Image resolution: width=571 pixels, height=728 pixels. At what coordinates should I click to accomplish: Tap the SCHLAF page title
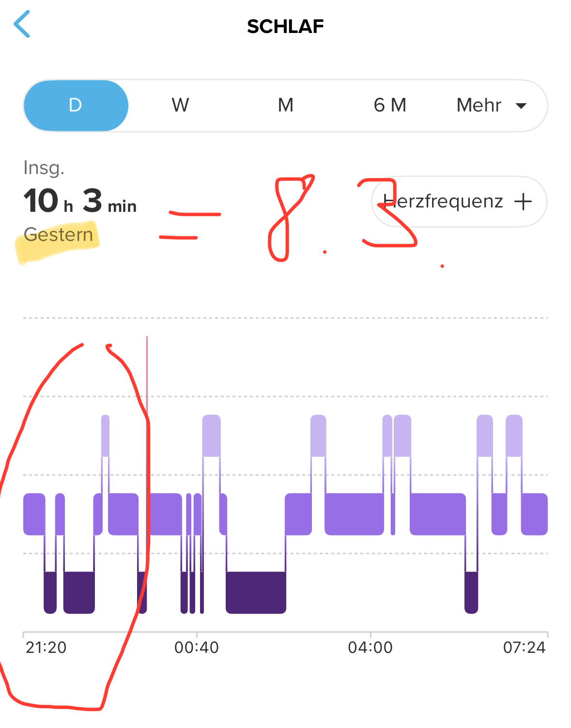coord(285,27)
